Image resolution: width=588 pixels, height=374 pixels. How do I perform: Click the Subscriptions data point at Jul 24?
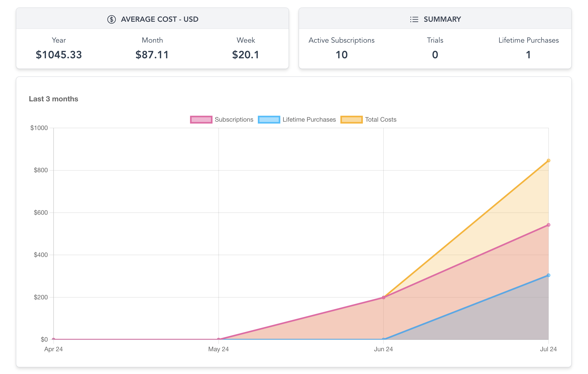548,225
